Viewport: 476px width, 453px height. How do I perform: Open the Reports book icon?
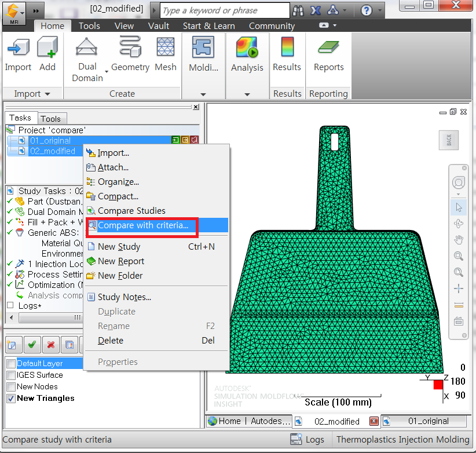coord(328,47)
